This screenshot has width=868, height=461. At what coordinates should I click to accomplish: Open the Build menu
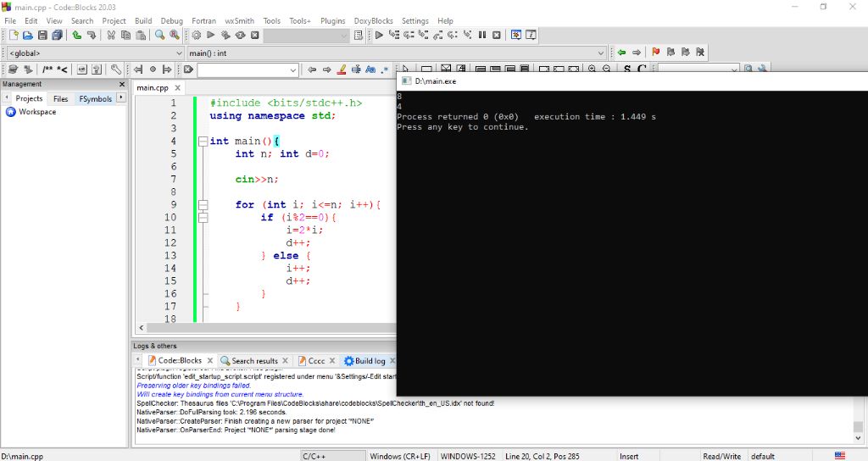pyautogui.click(x=143, y=20)
